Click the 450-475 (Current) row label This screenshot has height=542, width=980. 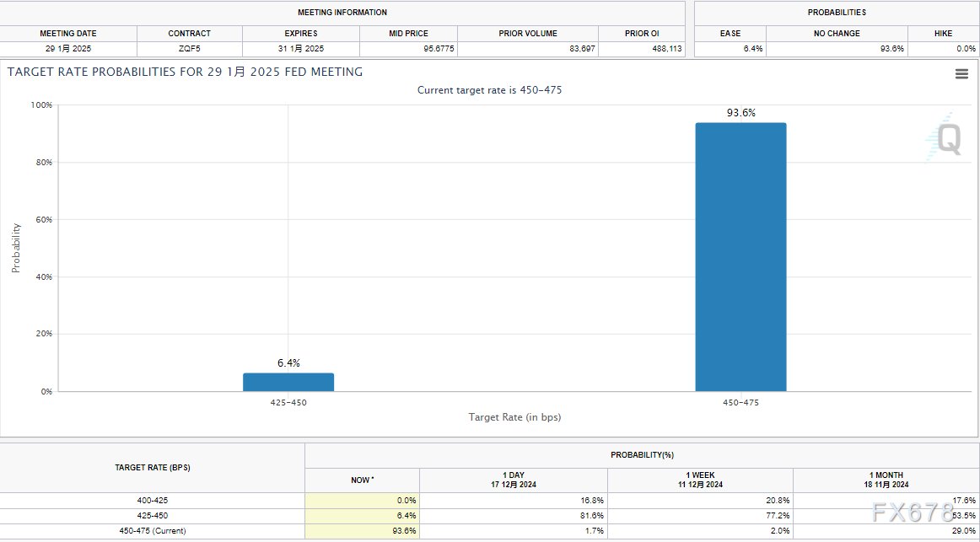tap(152, 531)
